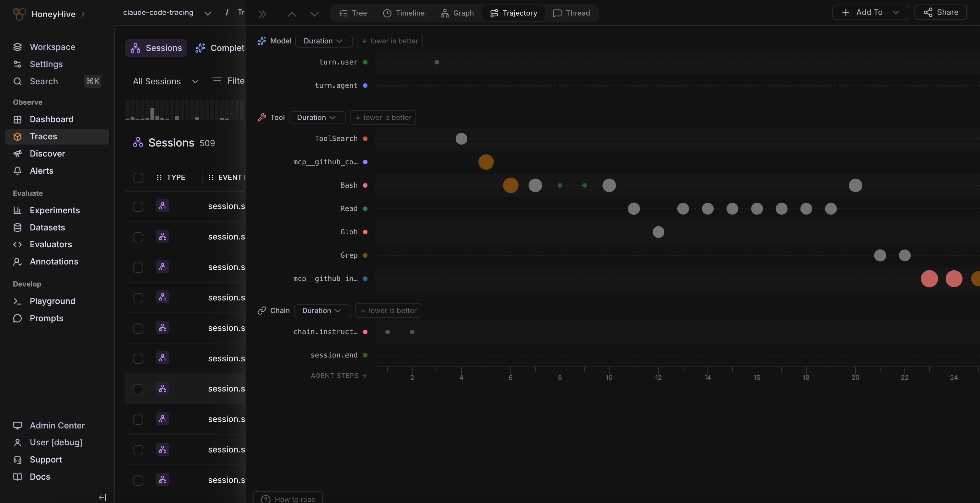Toggle the select-all checkbox in table header
980x503 pixels.
pos(138,178)
